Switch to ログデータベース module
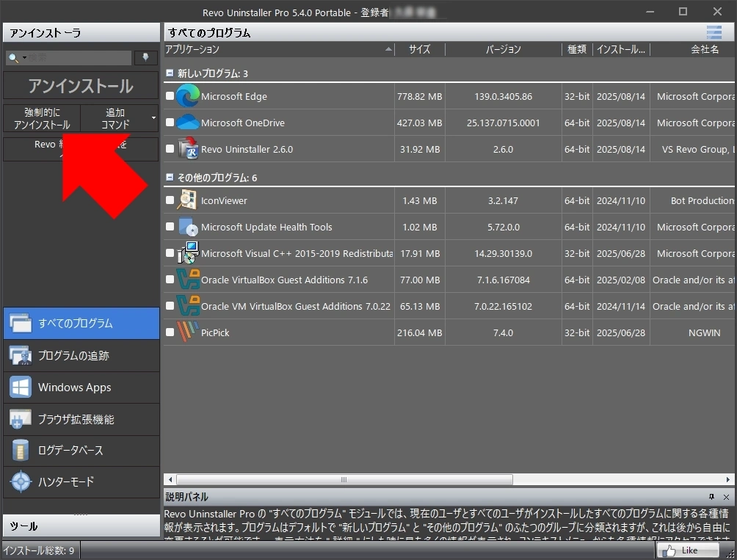Viewport: 737px width, 560px height. [x=81, y=450]
